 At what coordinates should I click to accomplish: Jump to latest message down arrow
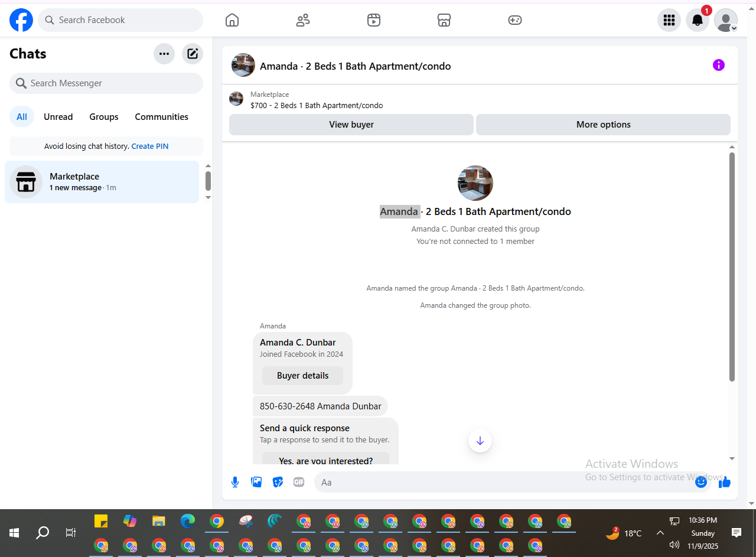pyautogui.click(x=480, y=441)
